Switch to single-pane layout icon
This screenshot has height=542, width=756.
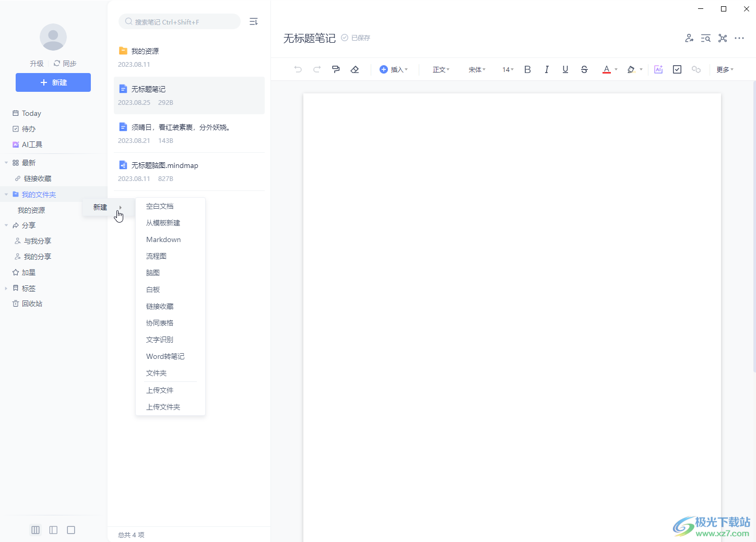pyautogui.click(x=71, y=530)
